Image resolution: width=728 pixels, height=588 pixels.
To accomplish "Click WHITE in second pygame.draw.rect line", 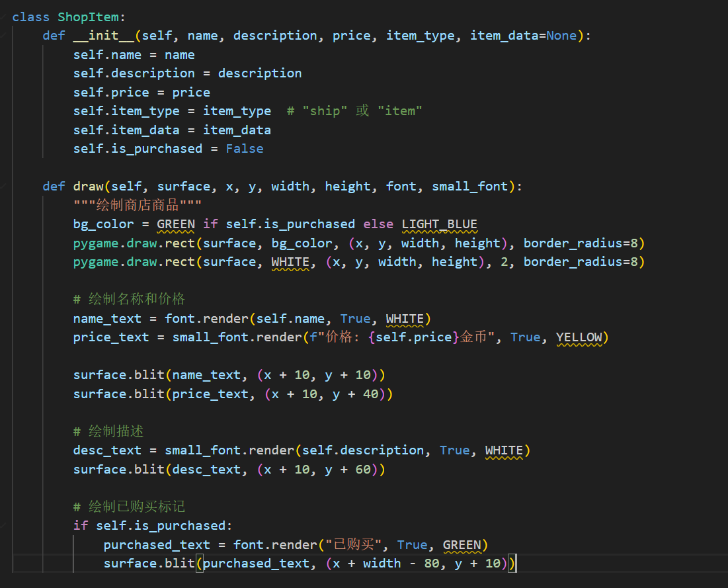I will tap(290, 262).
